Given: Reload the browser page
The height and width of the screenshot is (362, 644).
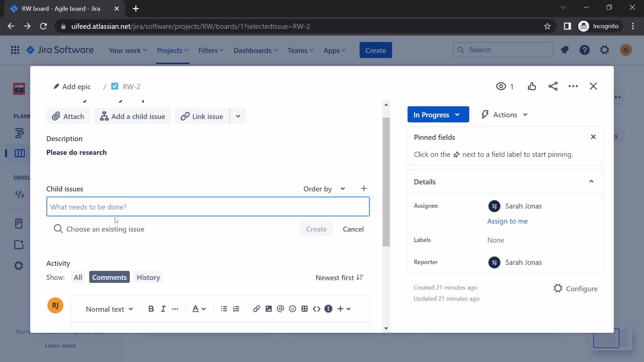Looking at the screenshot, I should tap(43, 26).
